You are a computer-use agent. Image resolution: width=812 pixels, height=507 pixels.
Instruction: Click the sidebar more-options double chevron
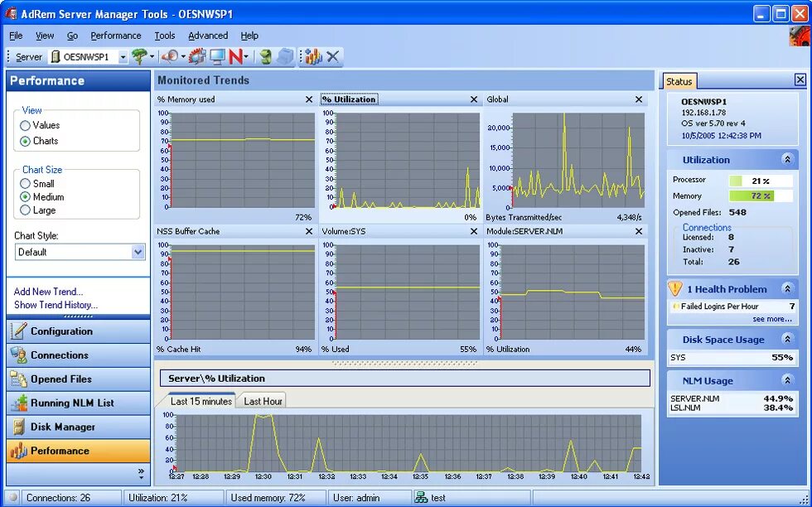(x=141, y=471)
